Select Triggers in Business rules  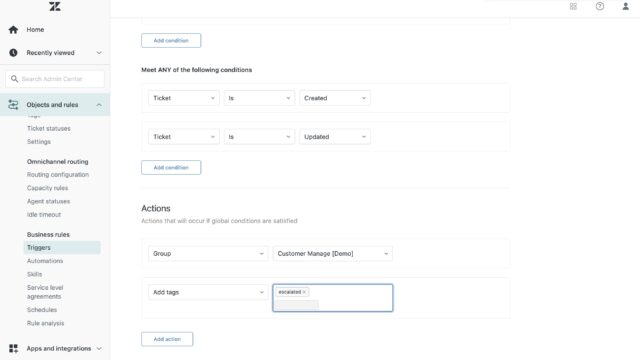point(62,247)
